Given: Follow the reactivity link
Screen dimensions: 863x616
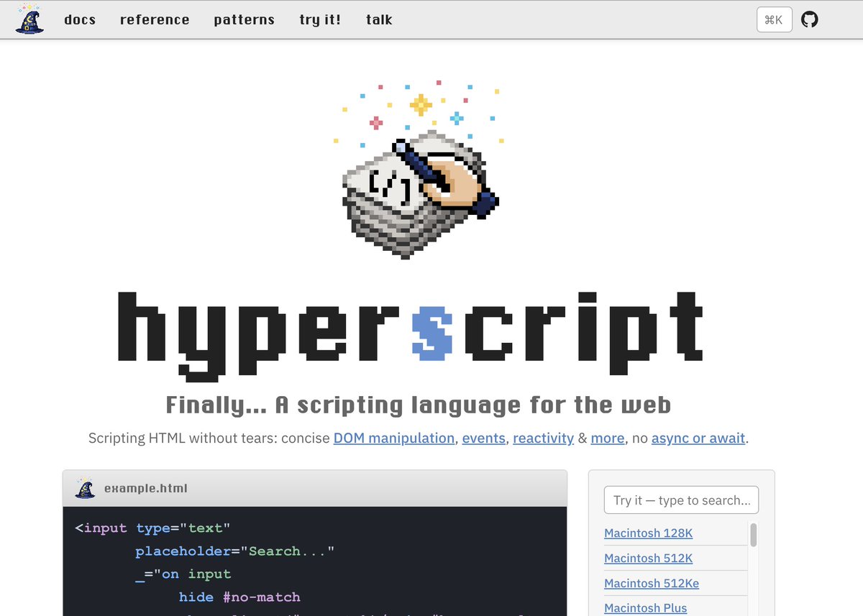Looking at the screenshot, I should [544, 438].
